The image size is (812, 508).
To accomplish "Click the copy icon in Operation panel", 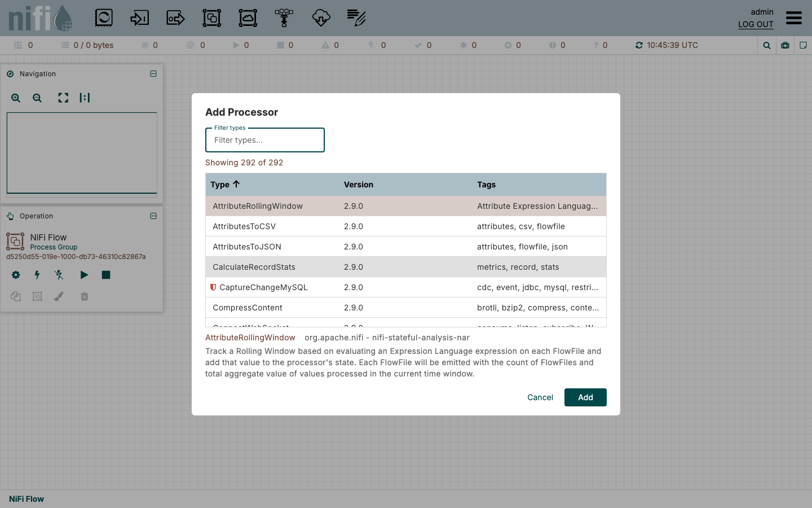I will (x=16, y=296).
